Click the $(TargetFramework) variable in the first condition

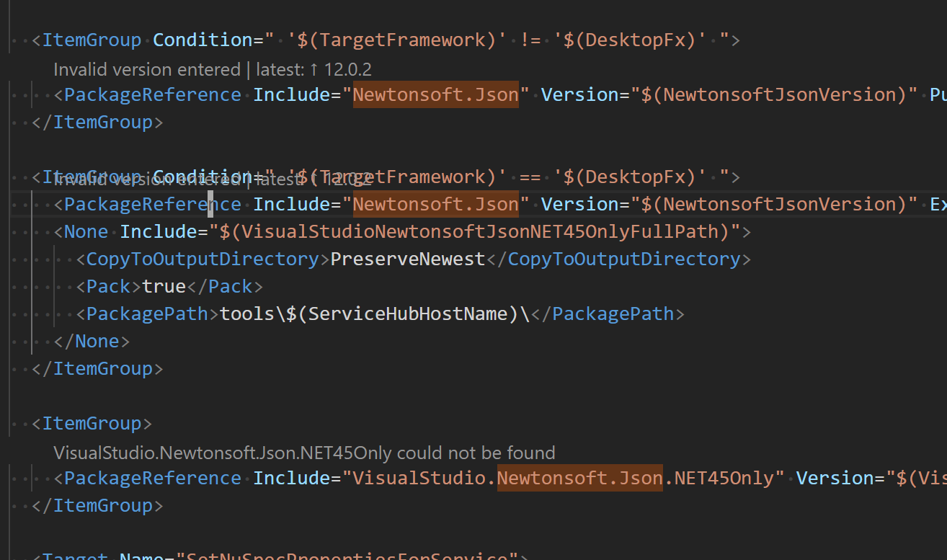(395, 40)
